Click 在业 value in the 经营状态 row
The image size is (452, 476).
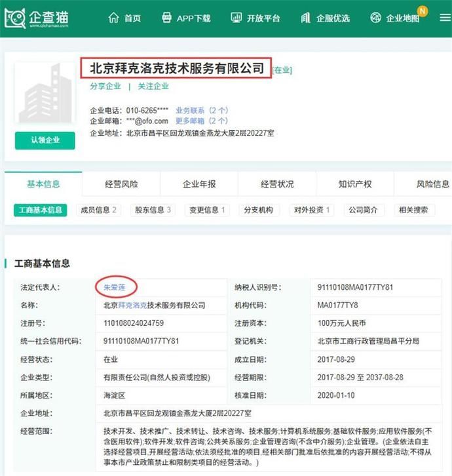click(x=111, y=359)
